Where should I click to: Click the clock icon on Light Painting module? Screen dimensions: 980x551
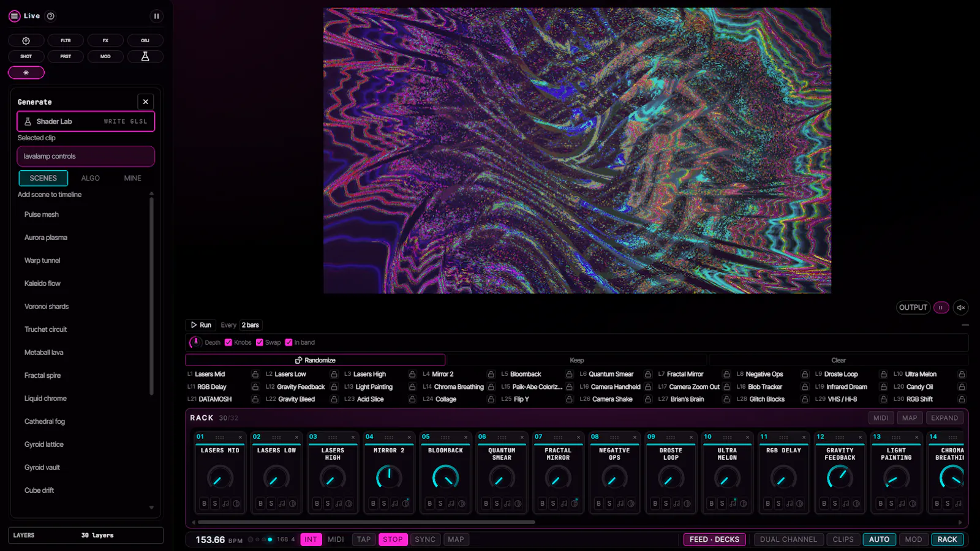913,503
